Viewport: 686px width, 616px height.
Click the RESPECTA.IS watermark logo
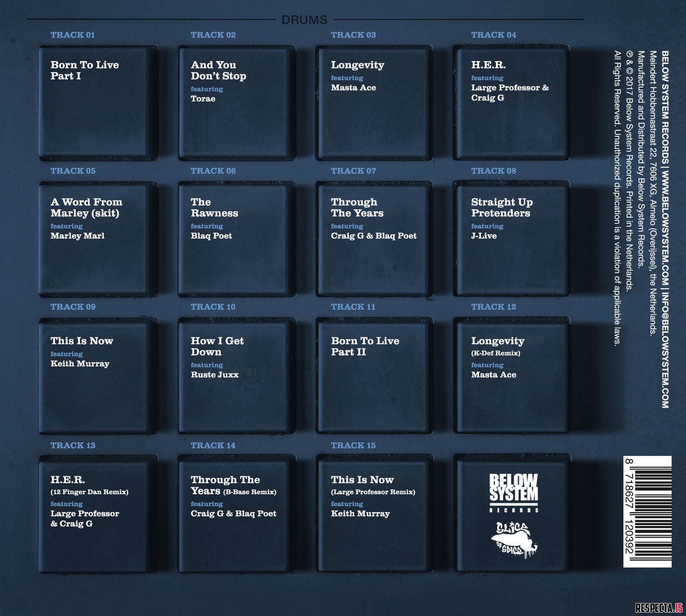pyautogui.click(x=659, y=607)
